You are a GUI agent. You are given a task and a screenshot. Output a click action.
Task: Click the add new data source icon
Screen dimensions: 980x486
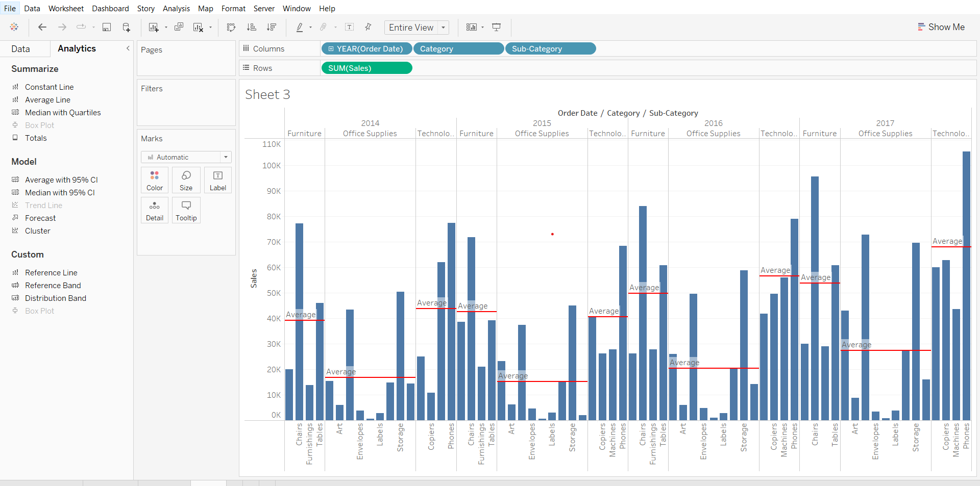pyautogui.click(x=126, y=27)
